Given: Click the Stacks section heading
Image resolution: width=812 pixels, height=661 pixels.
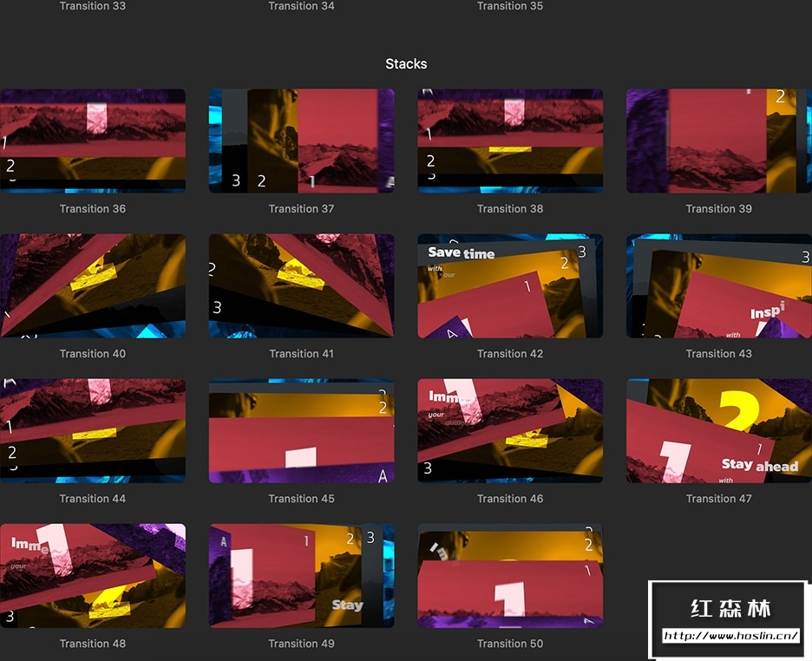Looking at the screenshot, I should [x=406, y=63].
